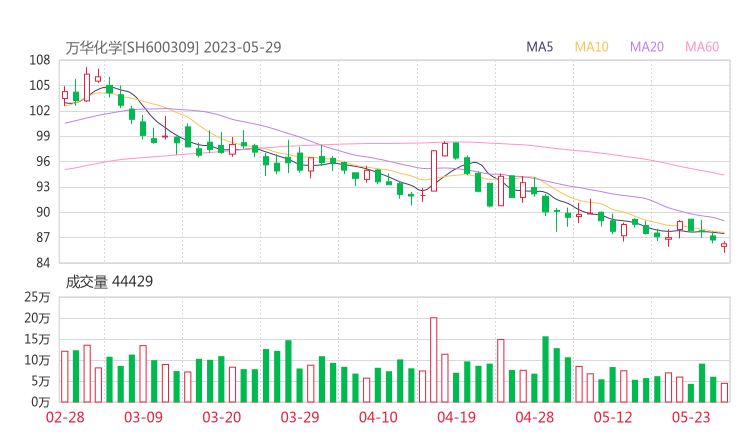Click the final small red candlestick near 86
The image size is (740, 440).
point(724,245)
